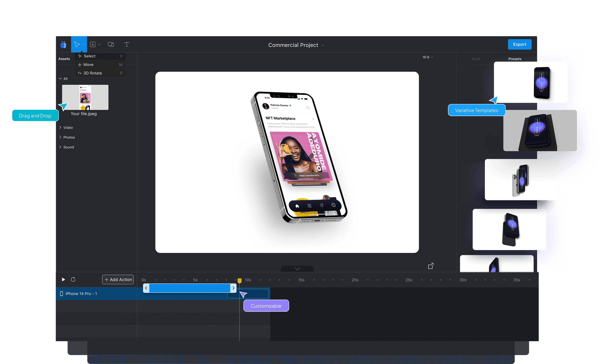Viewport: 602px width, 364px height.
Task: Click the import download tool icon
Action: pyautogui.click(x=93, y=44)
